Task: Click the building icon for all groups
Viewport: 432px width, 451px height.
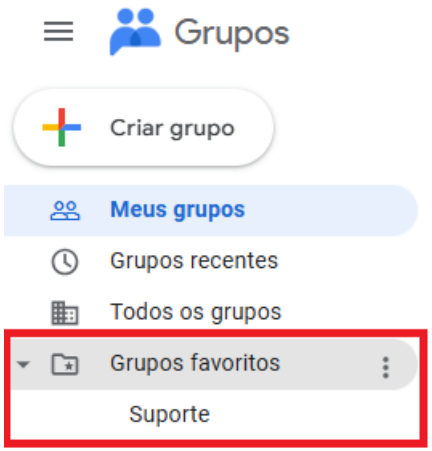Action: pos(65,313)
